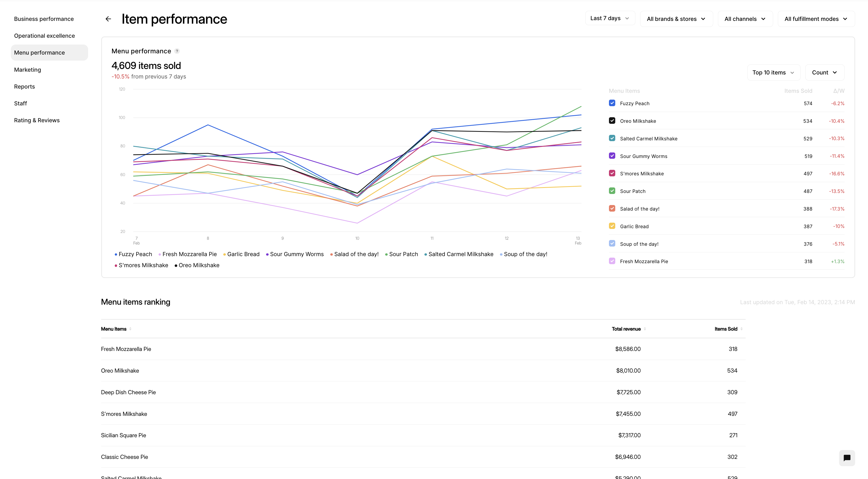This screenshot has height=479, width=868.
Task: Click Soup of the day! legend entry
Action: click(x=524, y=254)
